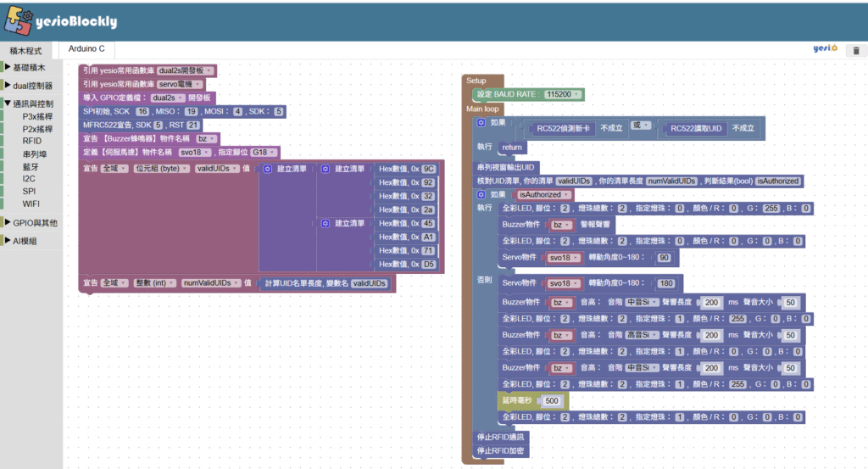Select RFID in the toolbox
The height and width of the screenshot is (469, 868).
pos(31,141)
